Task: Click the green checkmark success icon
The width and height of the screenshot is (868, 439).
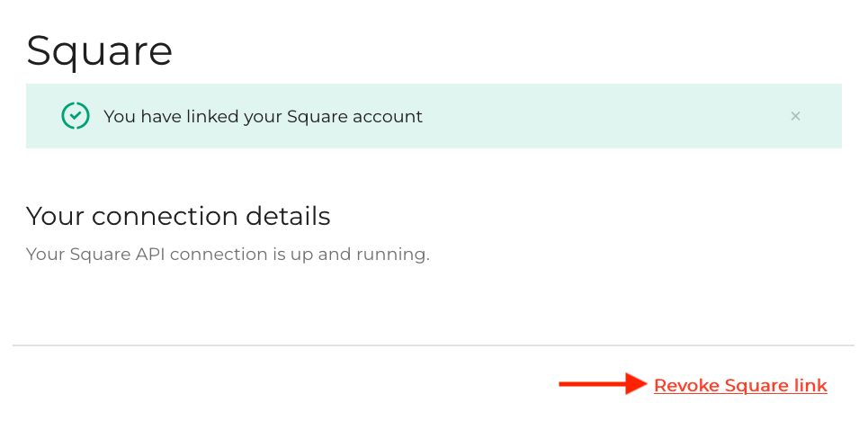Action: 76,116
